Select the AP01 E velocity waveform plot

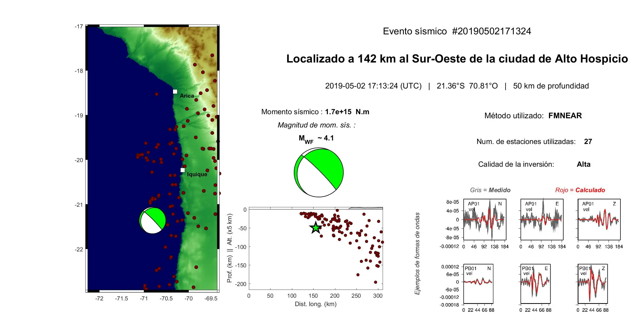(x=542, y=219)
